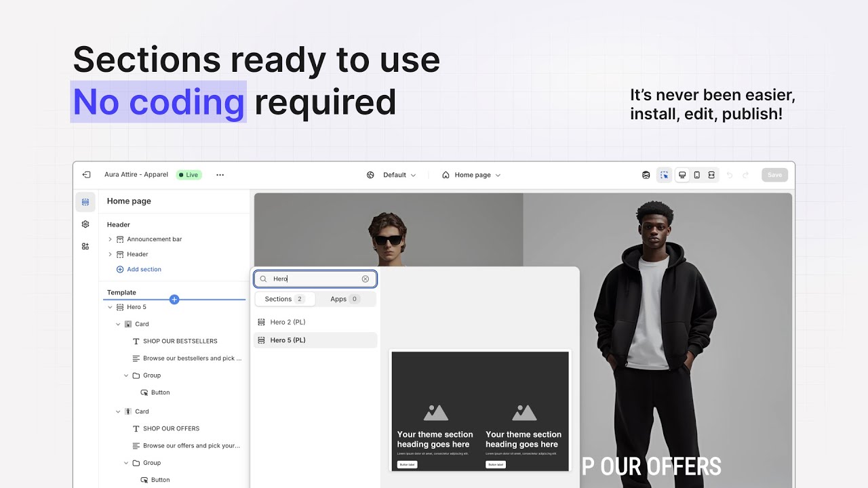Click the home icon beside Home page
The height and width of the screenshot is (488, 868).
[446, 175]
